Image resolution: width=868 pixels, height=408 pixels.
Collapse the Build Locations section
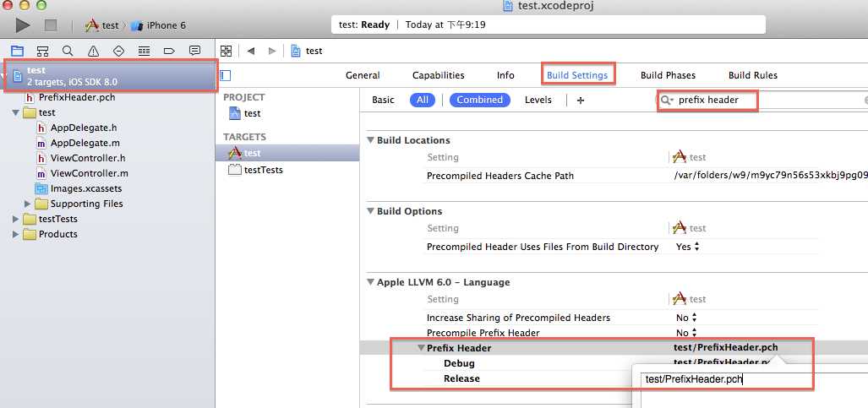pyautogui.click(x=371, y=140)
